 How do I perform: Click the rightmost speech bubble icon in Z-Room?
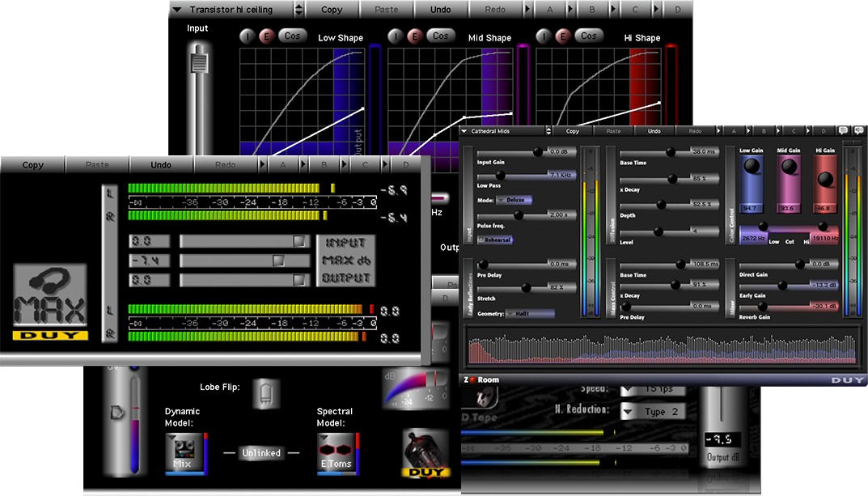point(860,130)
